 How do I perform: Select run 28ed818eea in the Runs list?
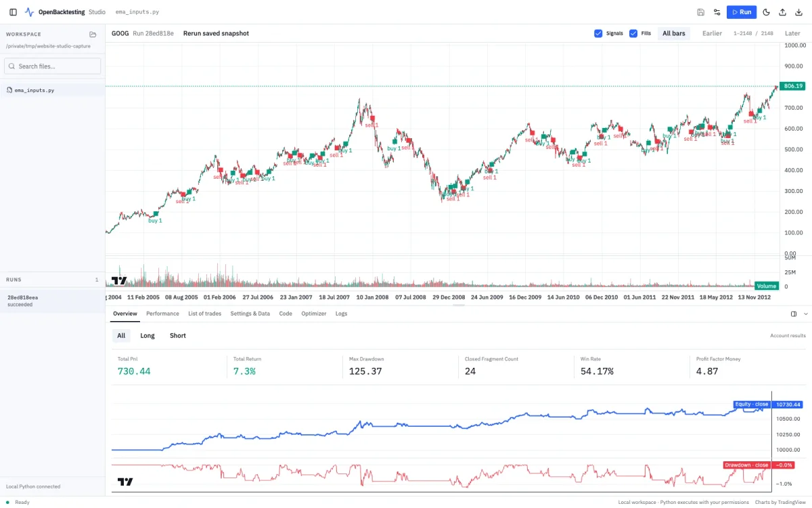point(53,301)
